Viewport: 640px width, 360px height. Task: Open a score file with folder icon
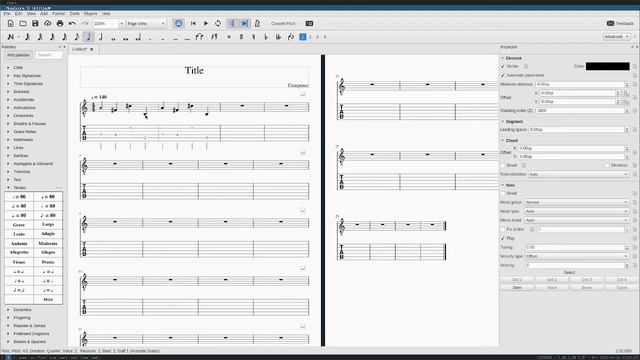click(x=23, y=24)
